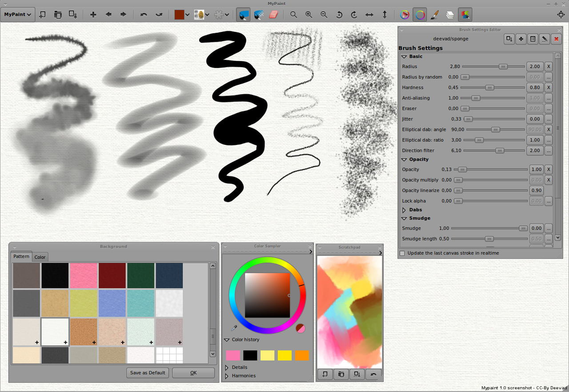
Task: Click the X toggle next to Opacity
Action: tap(548, 169)
